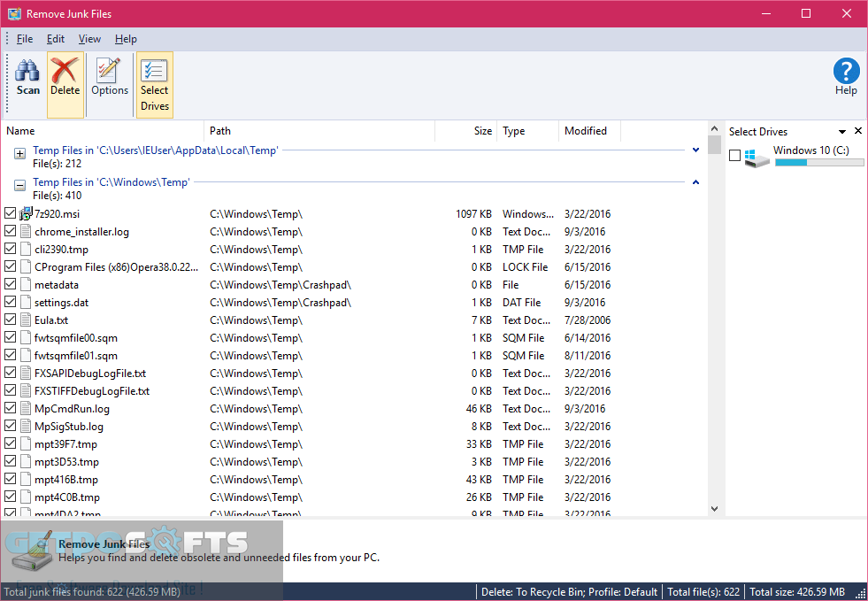Deselect settings.dat with its checkbox

10,301
